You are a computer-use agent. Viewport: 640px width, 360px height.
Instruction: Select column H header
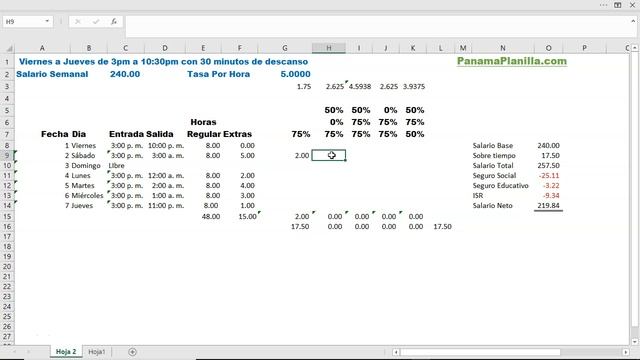click(329, 48)
